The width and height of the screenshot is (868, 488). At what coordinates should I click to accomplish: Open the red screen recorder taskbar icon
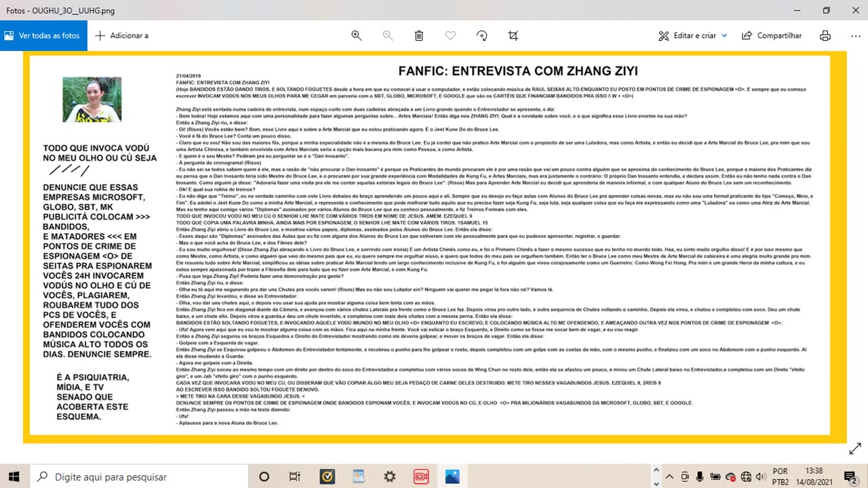click(420, 476)
